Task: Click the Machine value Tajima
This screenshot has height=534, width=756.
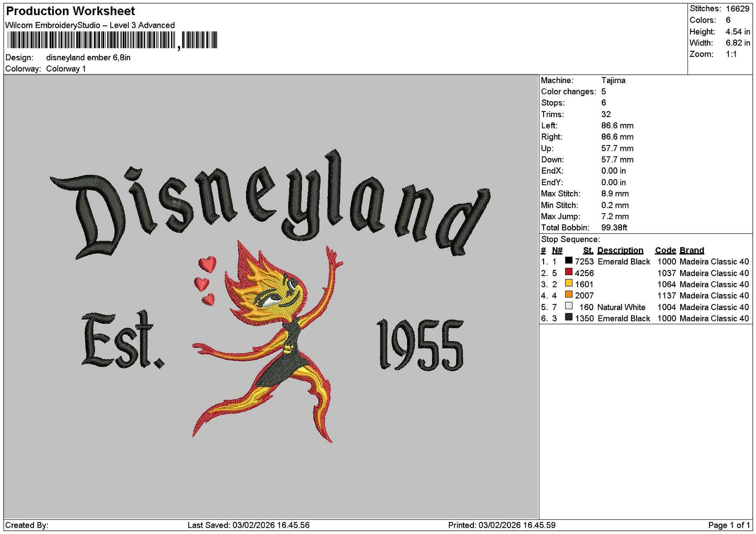Action: [x=613, y=81]
